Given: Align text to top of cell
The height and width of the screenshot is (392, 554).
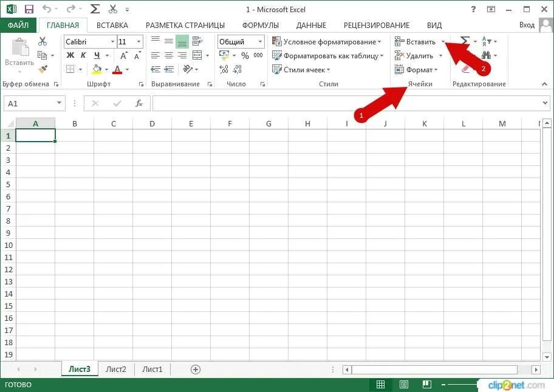Looking at the screenshot, I should pos(156,41).
